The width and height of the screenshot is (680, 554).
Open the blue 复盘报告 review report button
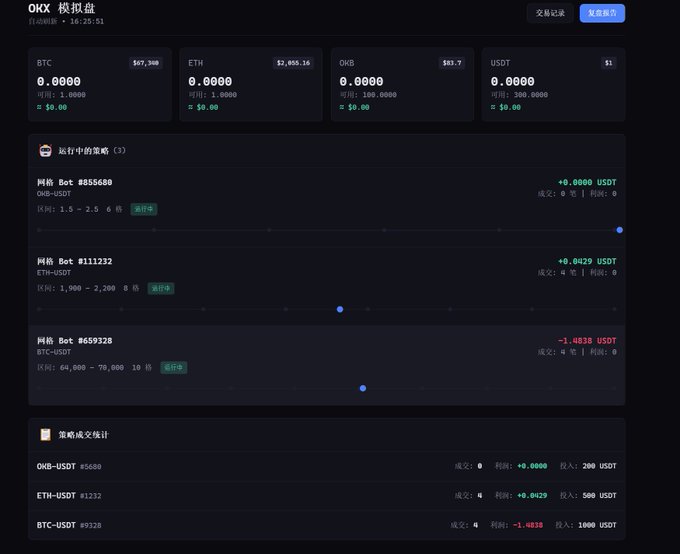[602, 13]
